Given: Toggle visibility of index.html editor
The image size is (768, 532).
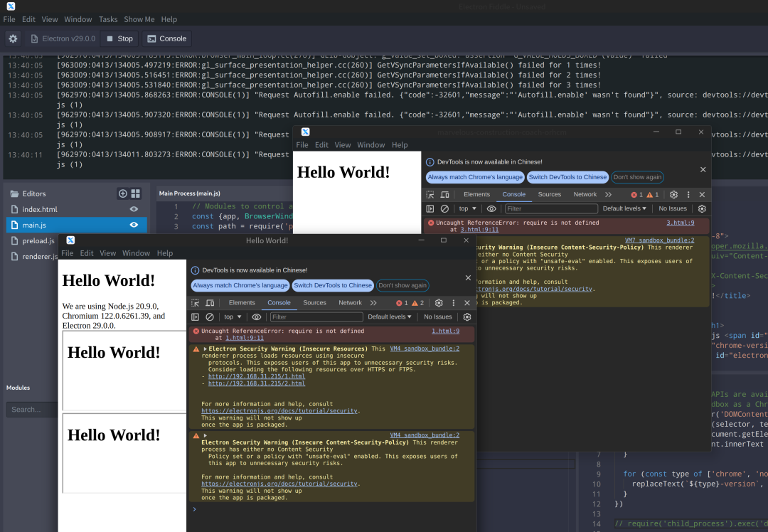Looking at the screenshot, I should (134, 209).
